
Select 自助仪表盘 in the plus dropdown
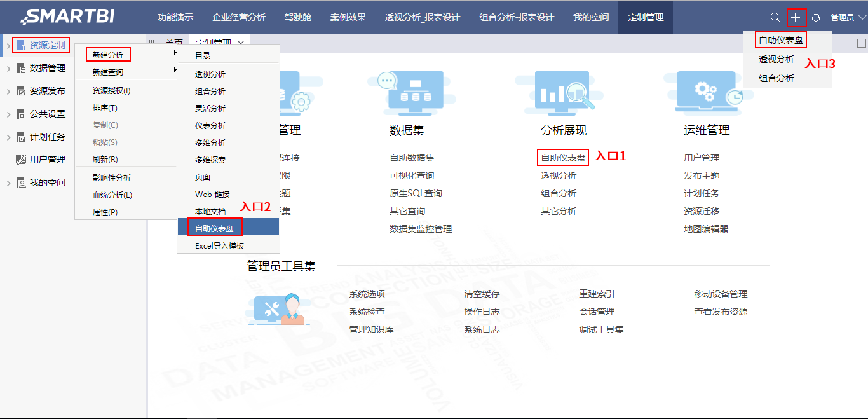(781, 40)
